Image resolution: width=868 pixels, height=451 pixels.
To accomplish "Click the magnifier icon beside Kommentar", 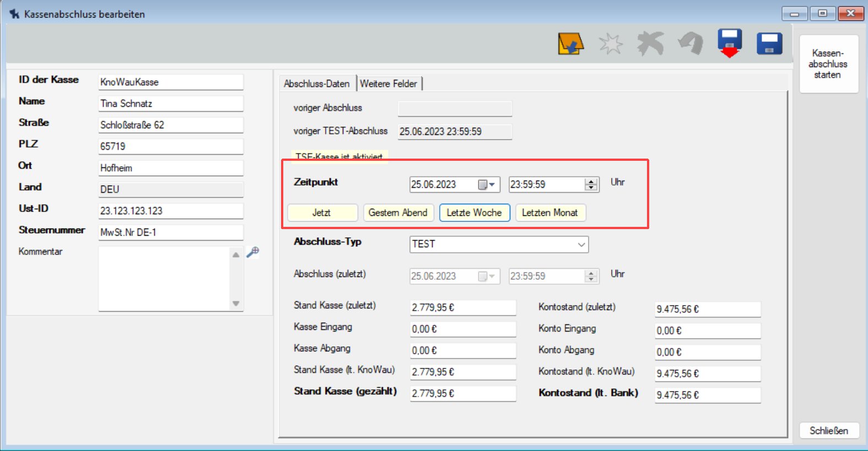I will coord(252,252).
